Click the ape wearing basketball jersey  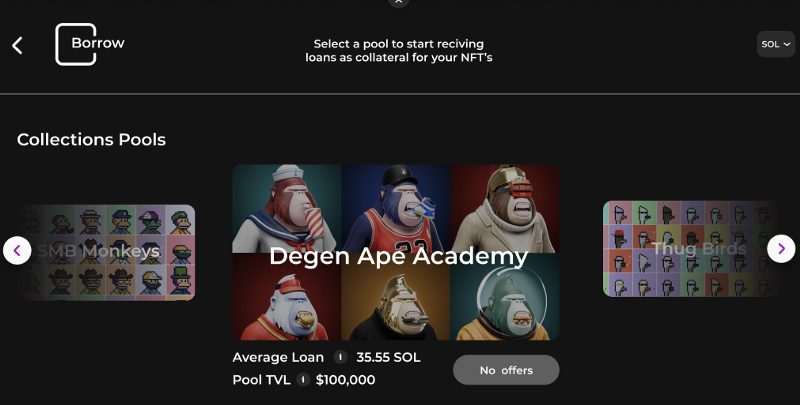pos(396,208)
